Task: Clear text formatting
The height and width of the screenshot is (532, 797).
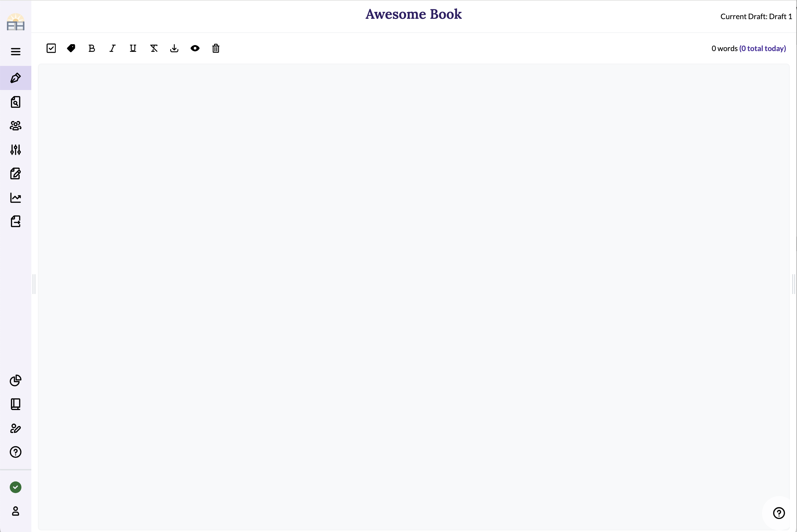Action: (x=154, y=48)
